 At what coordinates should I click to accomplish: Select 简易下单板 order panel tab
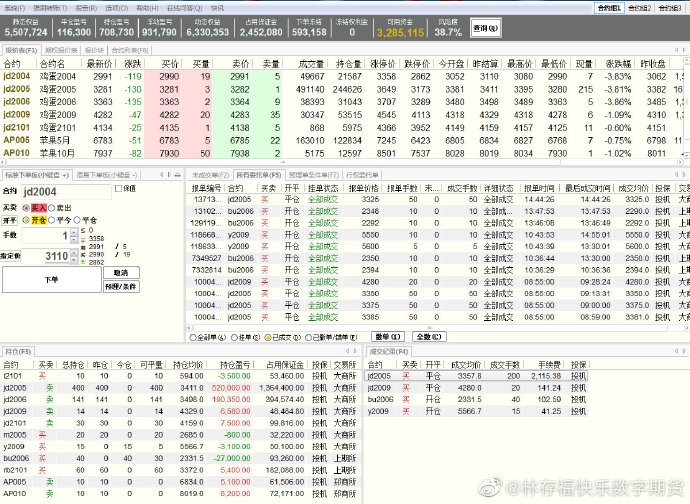106,175
